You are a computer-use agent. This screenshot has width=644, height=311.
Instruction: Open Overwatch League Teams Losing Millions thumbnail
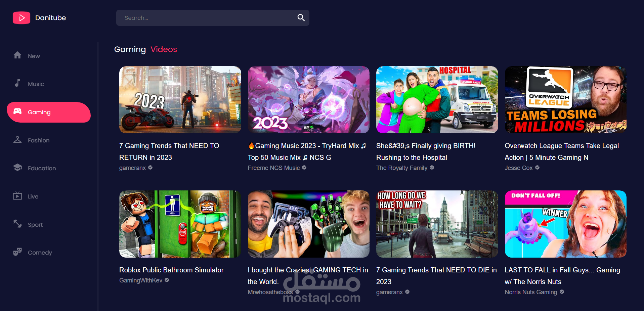point(566,100)
